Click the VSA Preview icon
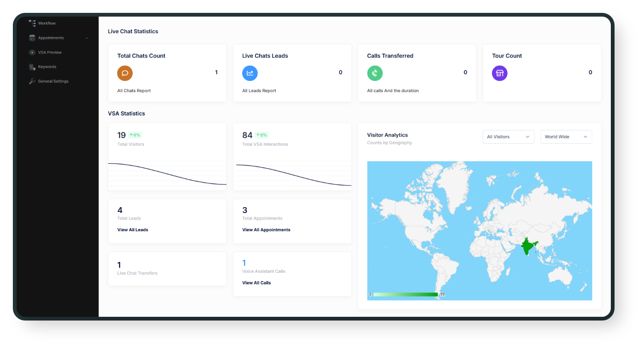 tap(32, 52)
